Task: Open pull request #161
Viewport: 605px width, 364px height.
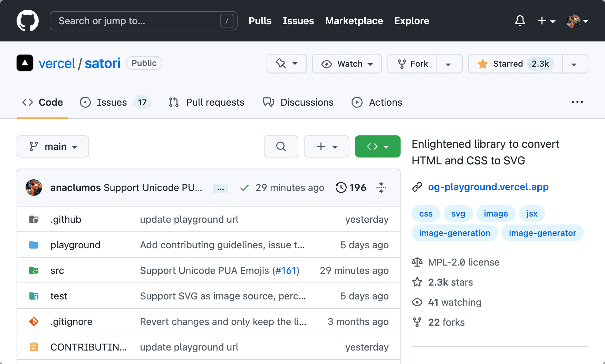Action: point(286,270)
